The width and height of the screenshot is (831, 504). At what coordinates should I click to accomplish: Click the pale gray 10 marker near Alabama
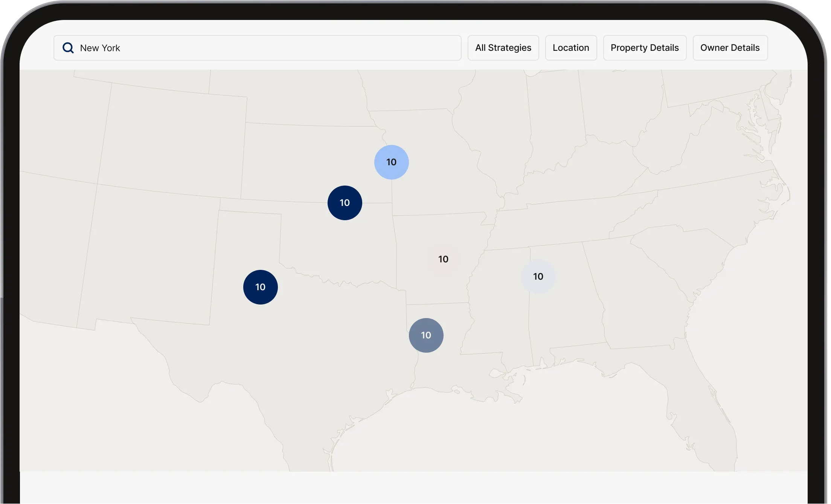[538, 277]
